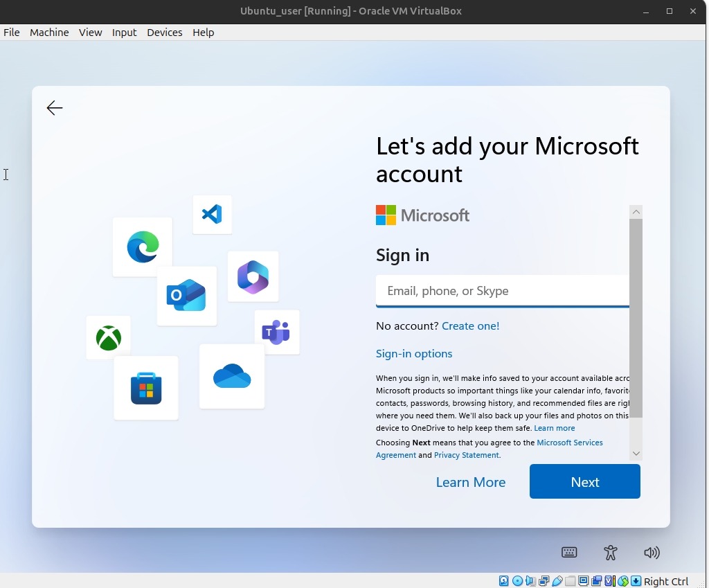This screenshot has height=588, width=709.
Task: Click the hard disk activity status icon
Action: pos(504,581)
